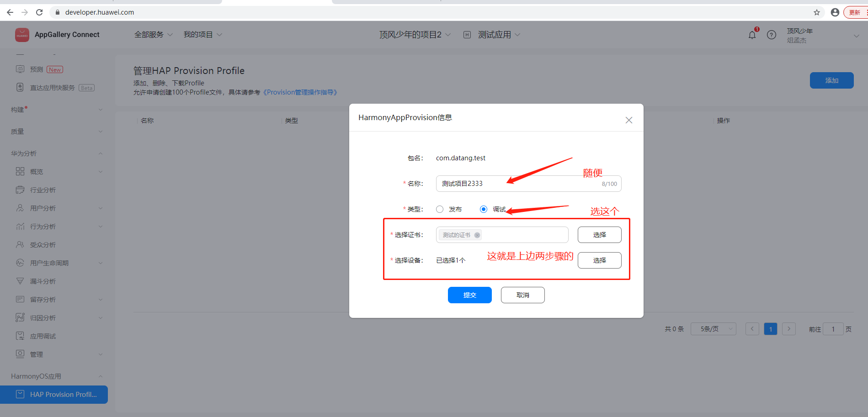Click the 归因分析 icon
Image resolution: width=868 pixels, height=417 pixels.
coord(20,317)
